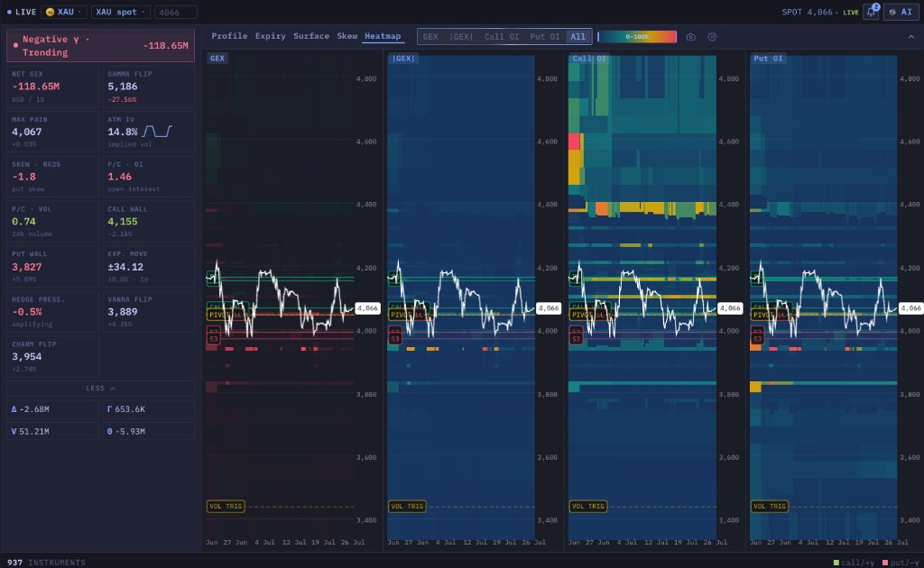924x568 pixels.
Task: Click the green call/+γ legend swatch
Action: (836, 563)
